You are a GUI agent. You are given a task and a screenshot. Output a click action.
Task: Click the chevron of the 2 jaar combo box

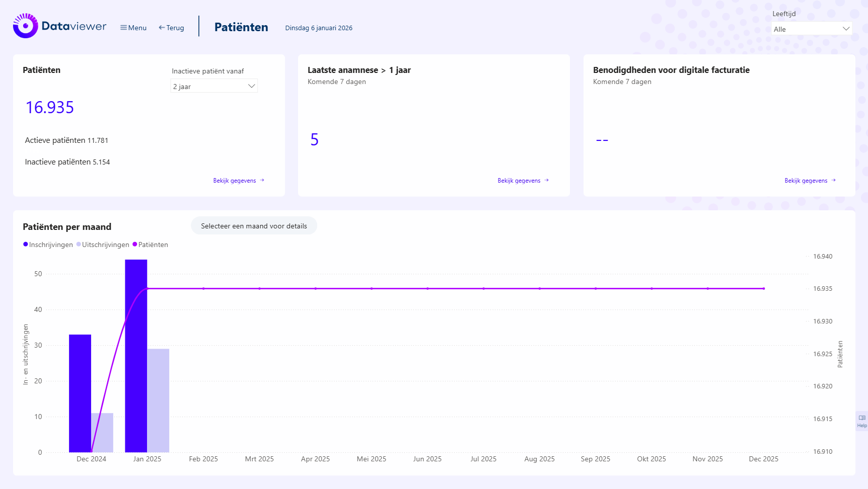coord(252,86)
